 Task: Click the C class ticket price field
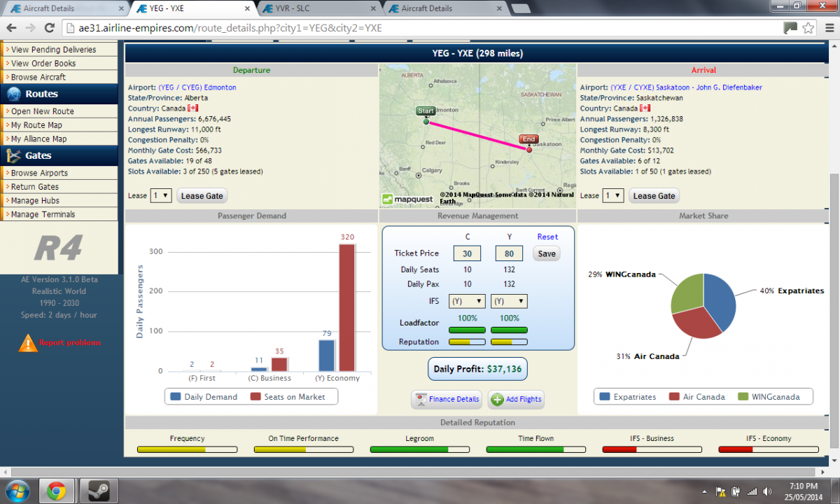(x=467, y=253)
